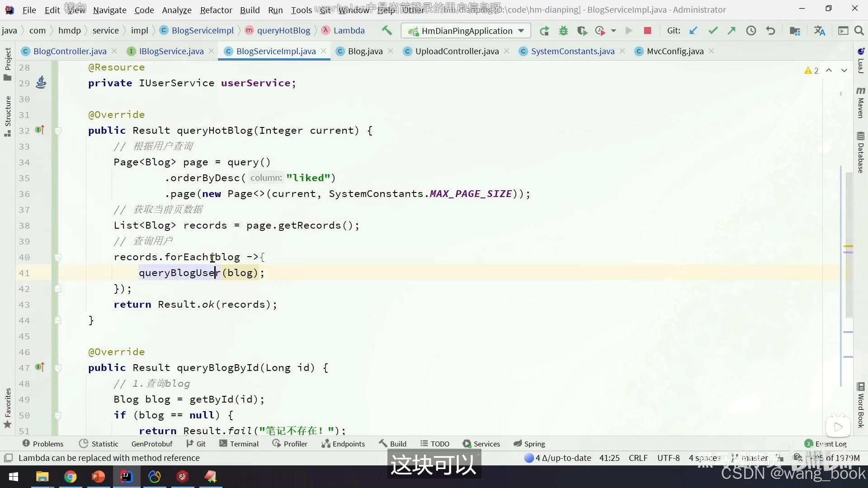Click the Spring bean gutter icon on line 29
The image size is (868, 488).
(x=41, y=82)
